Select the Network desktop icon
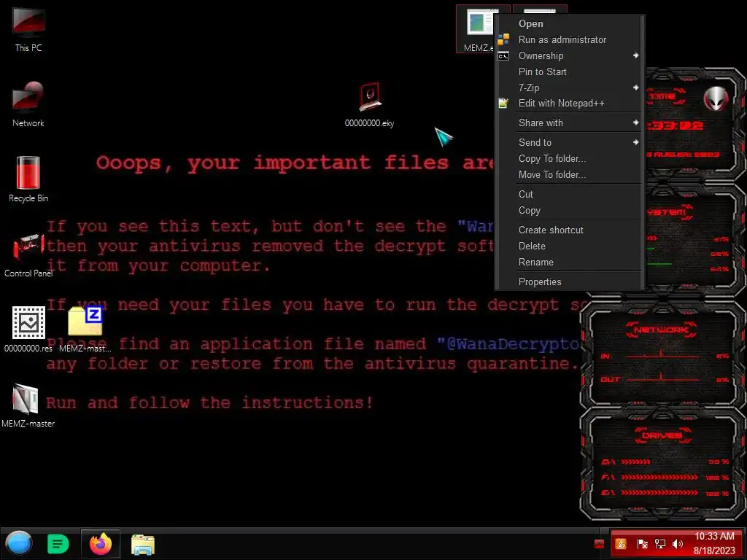Screen dimensions: 747x560 coord(28,105)
